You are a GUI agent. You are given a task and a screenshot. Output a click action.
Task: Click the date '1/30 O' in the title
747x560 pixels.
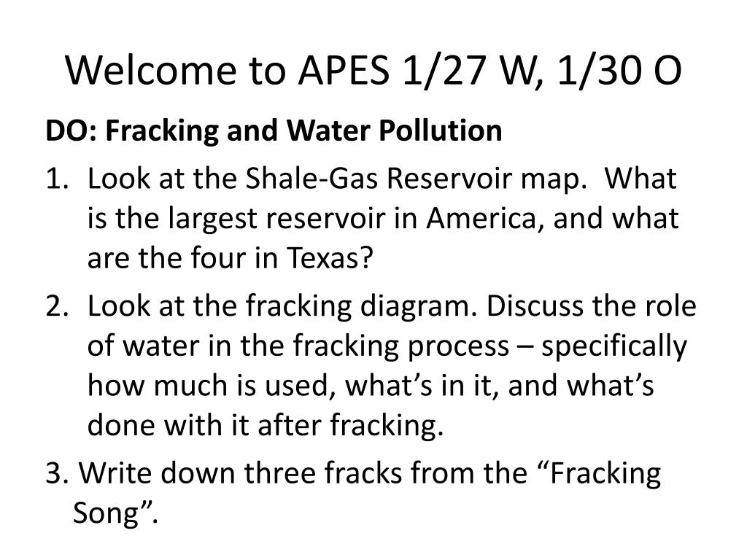(x=619, y=71)
